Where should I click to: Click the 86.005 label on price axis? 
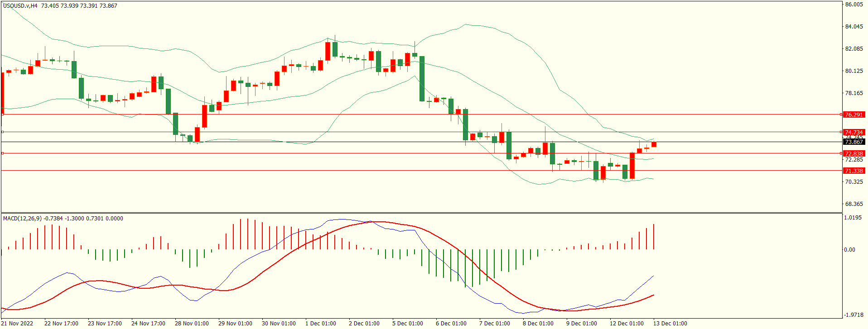point(854,5)
